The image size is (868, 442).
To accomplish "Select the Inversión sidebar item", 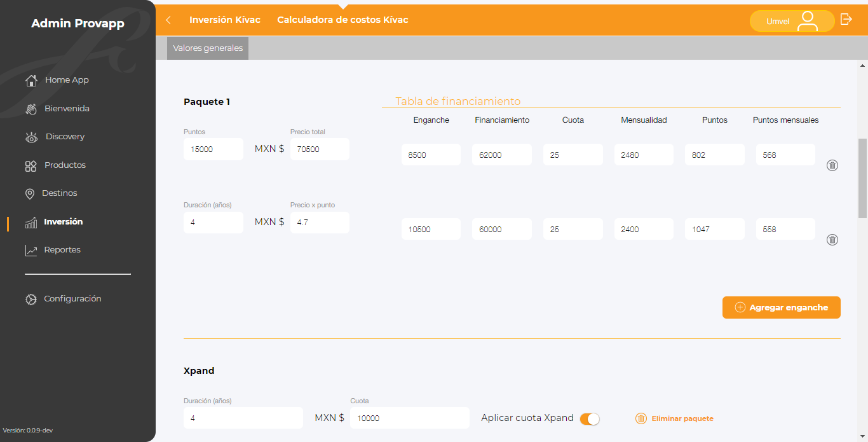I will pyautogui.click(x=63, y=222).
